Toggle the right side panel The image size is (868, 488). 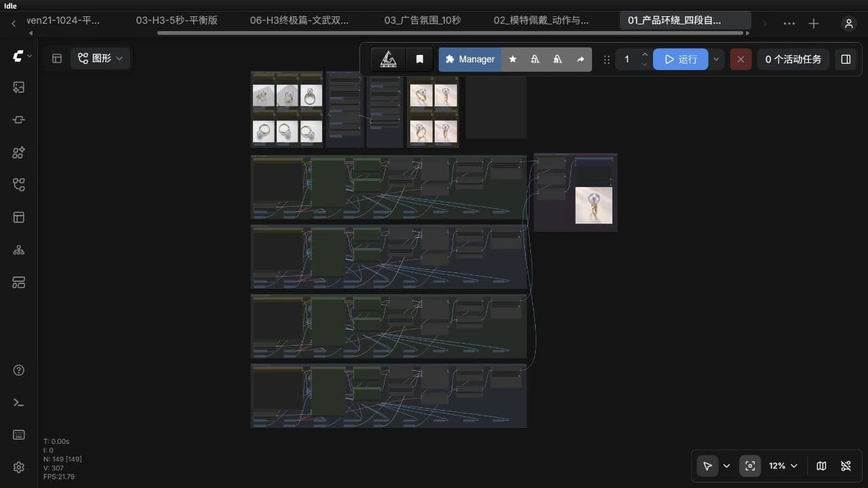coord(846,59)
